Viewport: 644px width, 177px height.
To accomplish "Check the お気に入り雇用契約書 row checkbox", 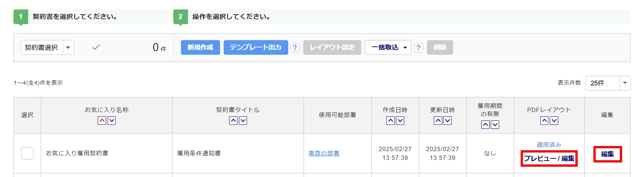I will click(x=27, y=153).
